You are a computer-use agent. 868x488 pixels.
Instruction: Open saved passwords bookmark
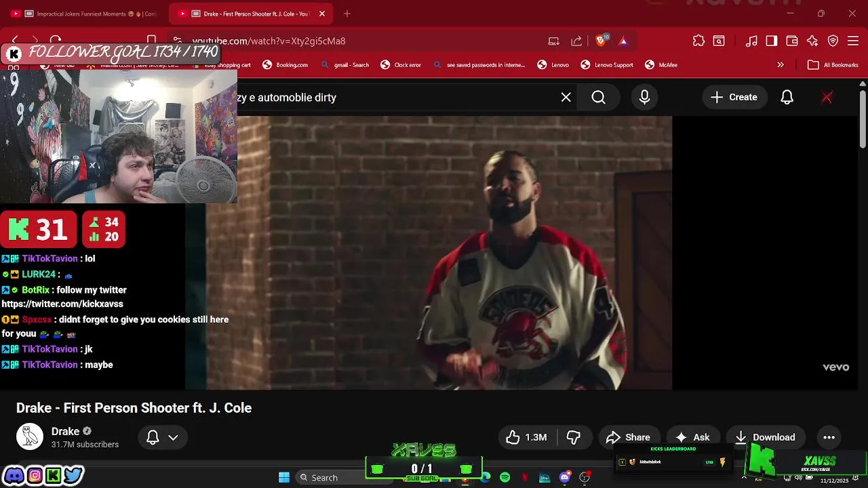479,65
